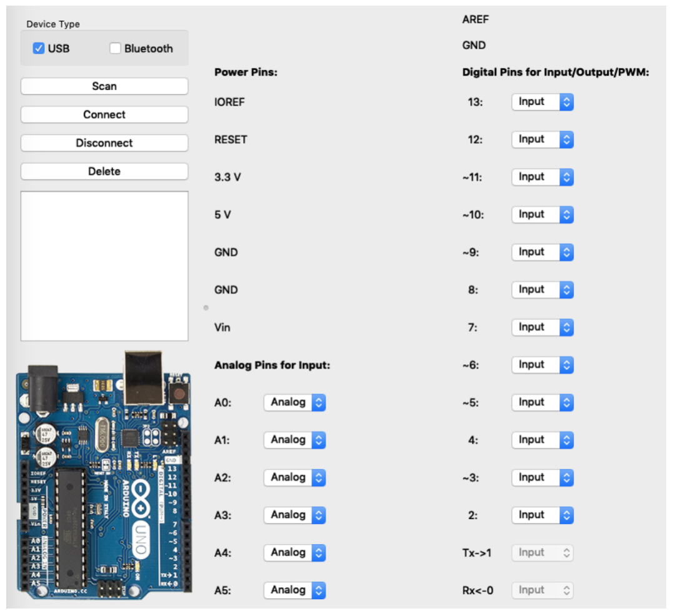Screen dimensions: 675x616
Task: Click the Connect button
Action: [x=104, y=115]
